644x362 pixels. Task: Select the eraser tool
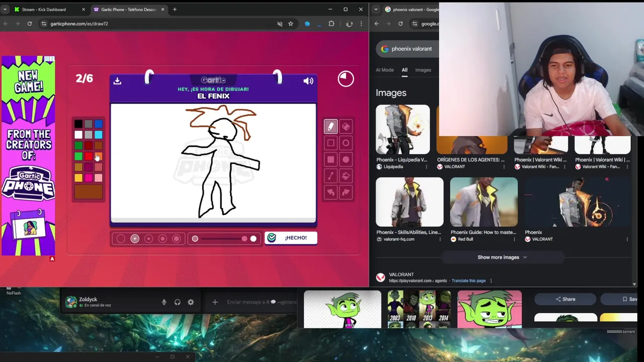(x=346, y=127)
